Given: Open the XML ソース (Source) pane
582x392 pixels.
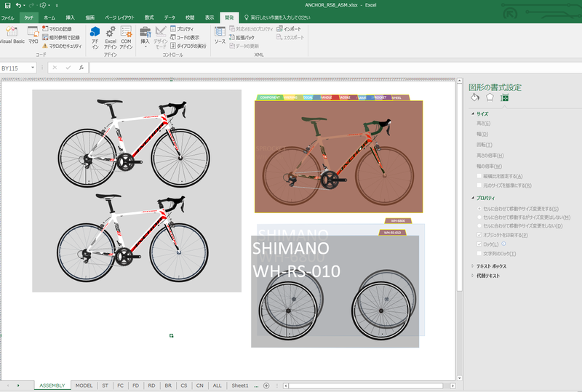Looking at the screenshot, I should click(220, 36).
